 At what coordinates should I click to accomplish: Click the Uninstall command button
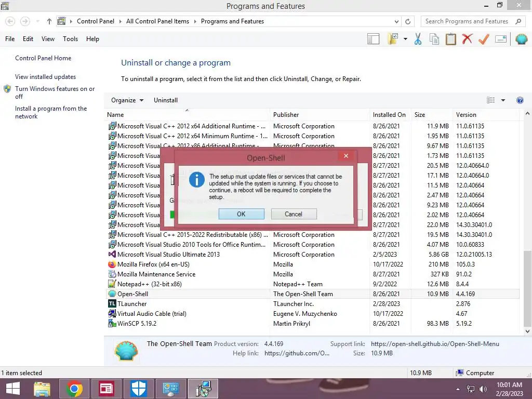coord(166,100)
